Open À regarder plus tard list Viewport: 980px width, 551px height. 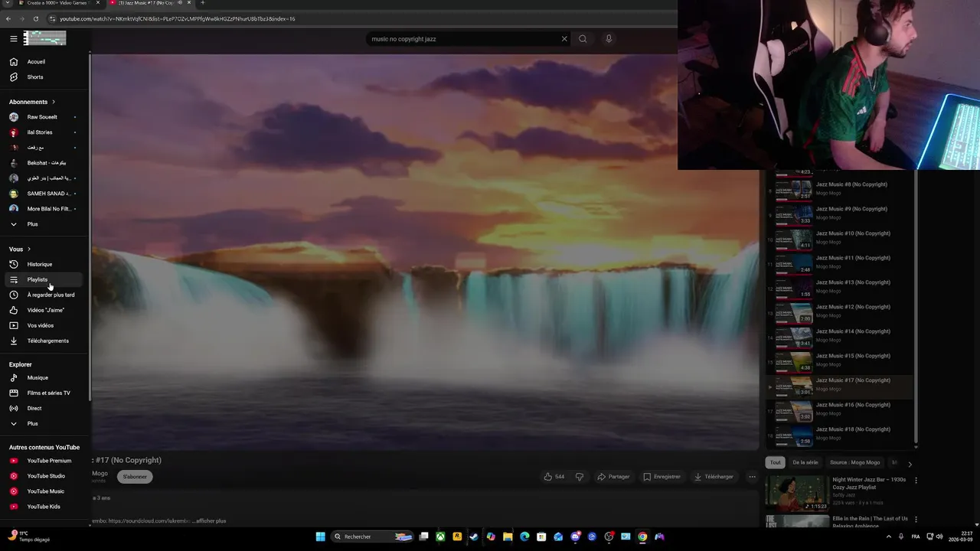[x=44, y=295]
